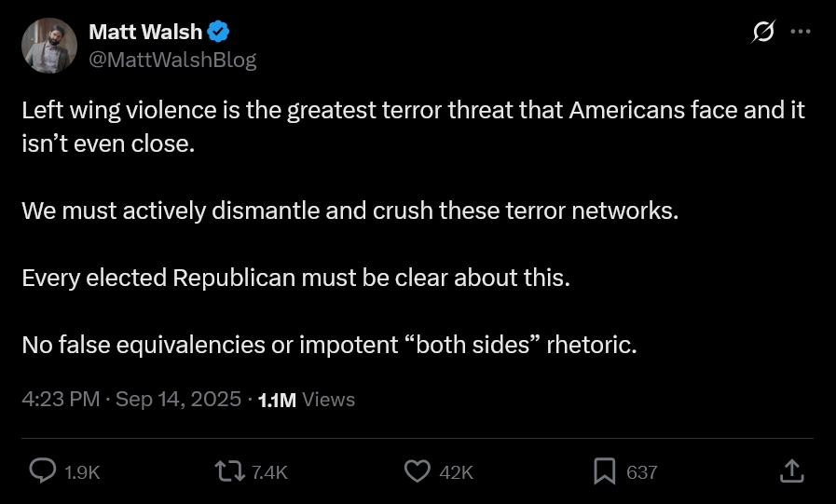This screenshot has width=836, height=504.
Task: Click the repost arrows icon
Action: click(x=229, y=471)
